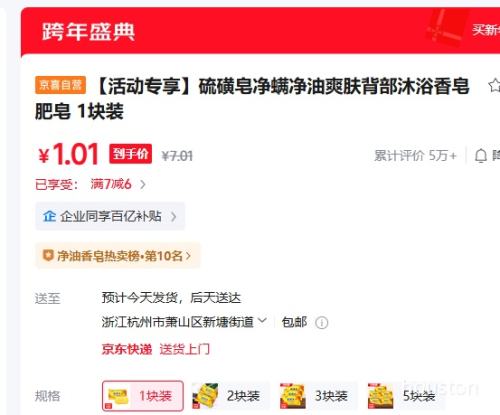Click the 京喜自营 orange badge

coord(60,85)
